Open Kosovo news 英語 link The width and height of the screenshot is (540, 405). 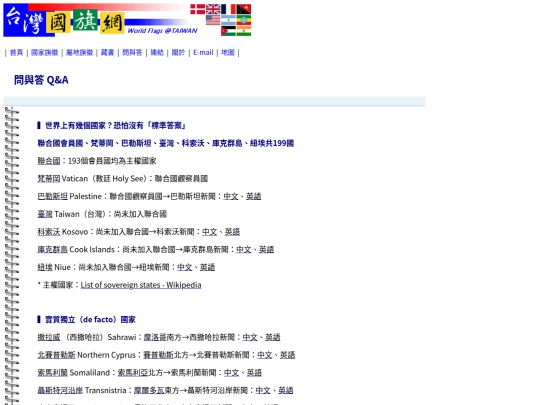click(x=232, y=232)
